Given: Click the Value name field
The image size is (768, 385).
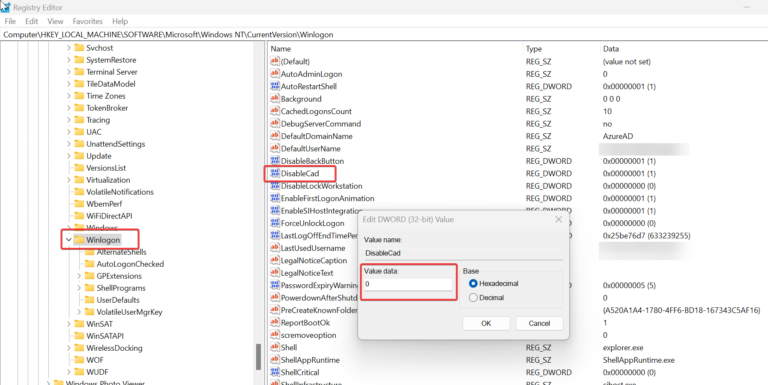Looking at the screenshot, I should coord(463,253).
